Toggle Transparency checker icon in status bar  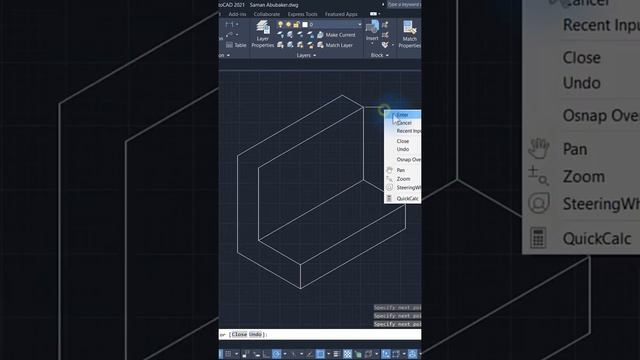point(348,353)
